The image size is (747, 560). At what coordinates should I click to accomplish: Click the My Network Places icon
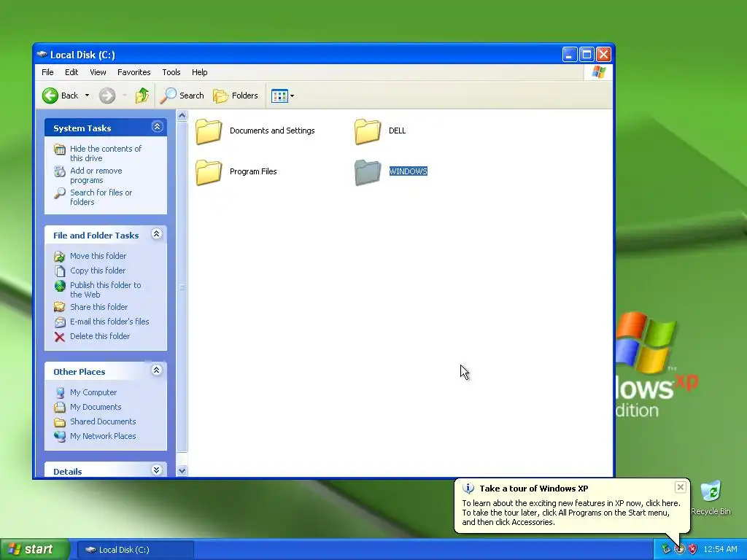click(x=60, y=436)
